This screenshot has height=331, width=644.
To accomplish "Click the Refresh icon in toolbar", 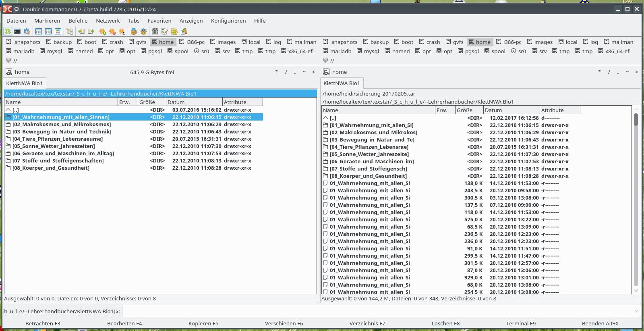I will tap(8, 31).
